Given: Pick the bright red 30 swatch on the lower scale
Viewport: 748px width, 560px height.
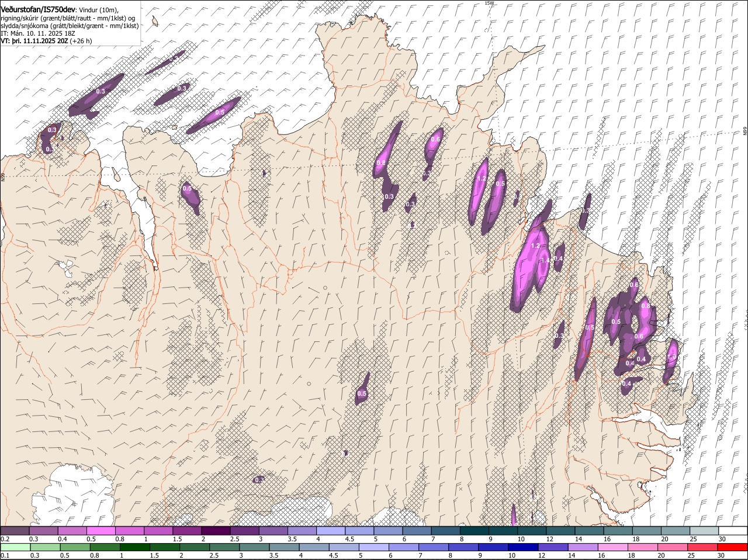Looking at the screenshot, I should (732, 548).
